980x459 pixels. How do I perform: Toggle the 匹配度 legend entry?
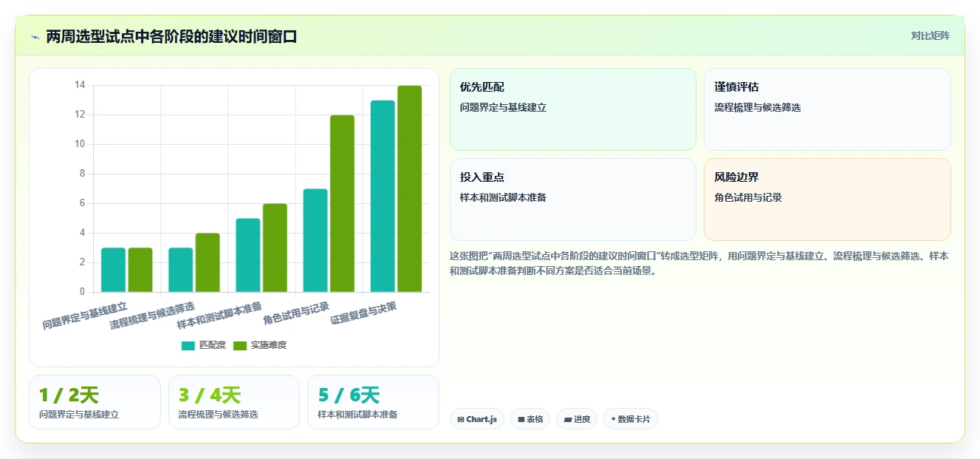click(204, 345)
